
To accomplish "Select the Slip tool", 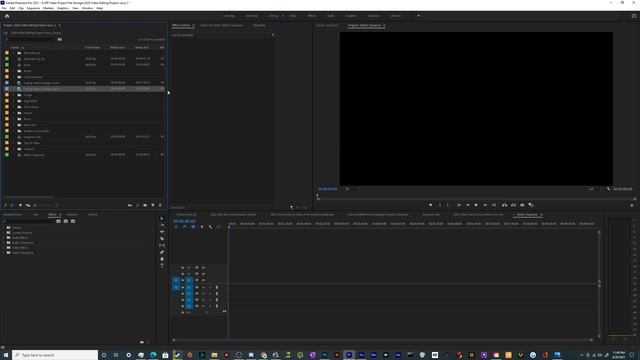I will [162, 245].
